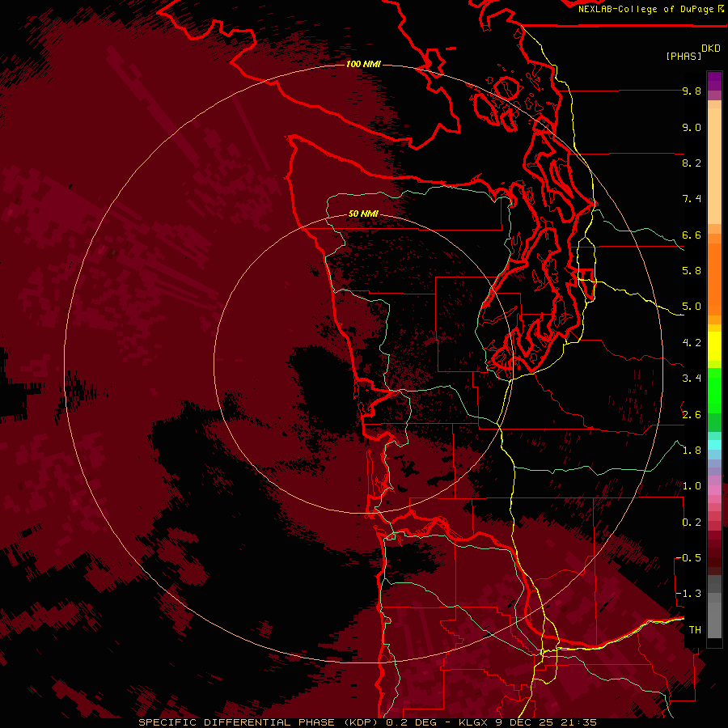The height and width of the screenshot is (728, 728).
Task: Pick the cyan segment of the color bar
Action: click(x=714, y=444)
